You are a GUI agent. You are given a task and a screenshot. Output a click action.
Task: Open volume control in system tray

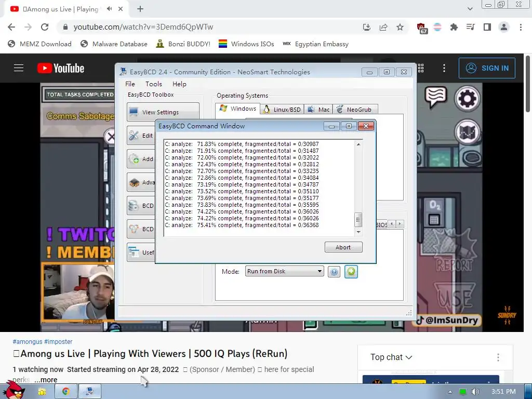click(475, 392)
